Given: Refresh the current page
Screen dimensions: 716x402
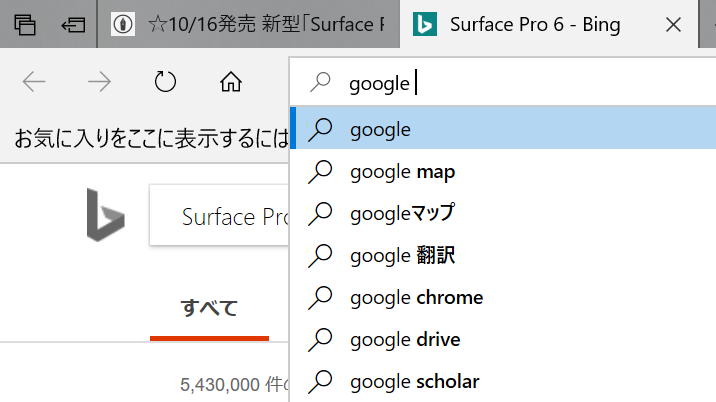Looking at the screenshot, I should (x=165, y=82).
